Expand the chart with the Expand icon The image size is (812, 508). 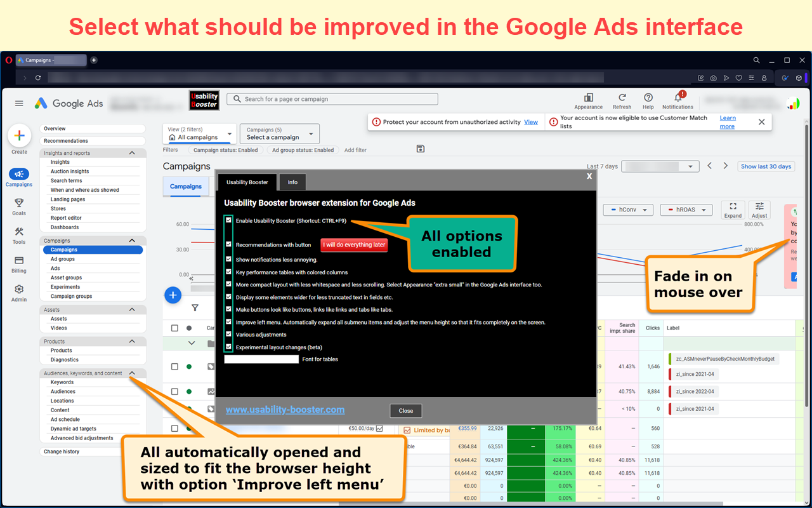[x=733, y=210]
